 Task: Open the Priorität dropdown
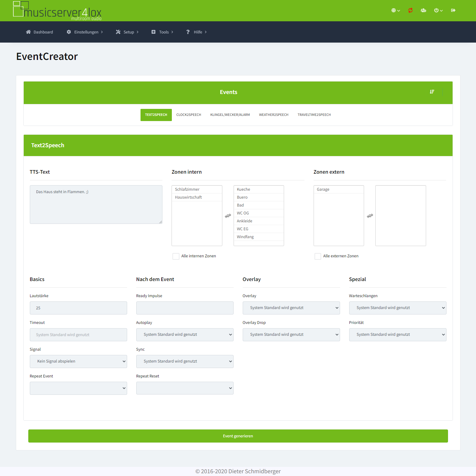tap(398, 335)
